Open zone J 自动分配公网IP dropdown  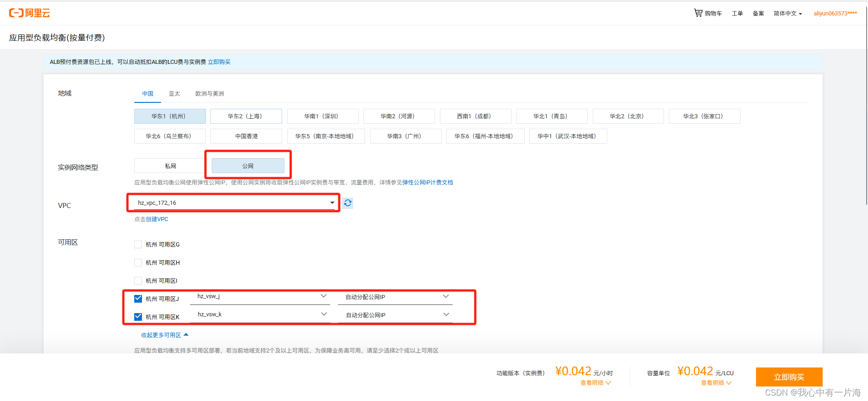point(395,297)
